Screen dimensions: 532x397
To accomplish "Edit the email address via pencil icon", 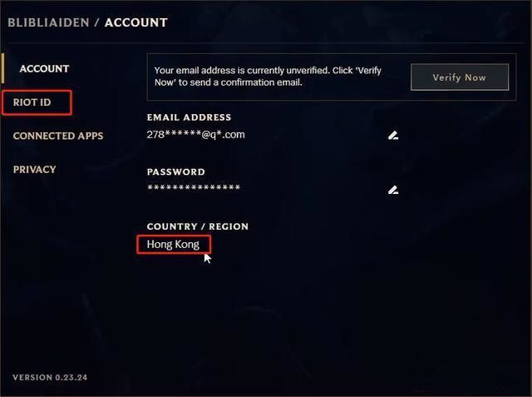I will coord(393,135).
